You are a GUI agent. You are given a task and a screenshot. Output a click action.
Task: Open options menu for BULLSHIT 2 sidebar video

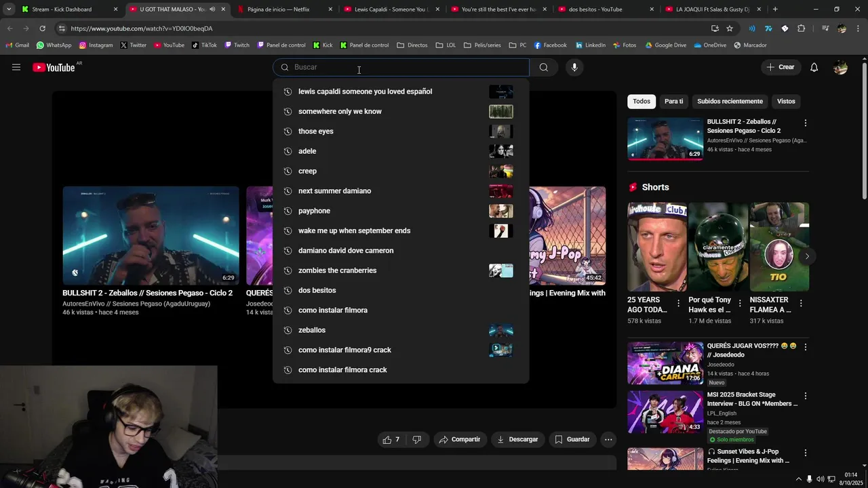pos(806,123)
